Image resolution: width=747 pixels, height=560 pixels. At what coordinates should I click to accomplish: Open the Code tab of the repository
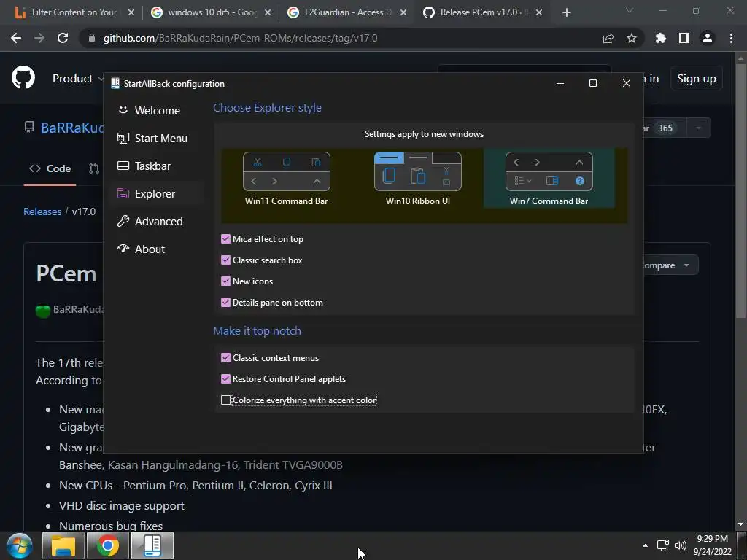(50, 168)
